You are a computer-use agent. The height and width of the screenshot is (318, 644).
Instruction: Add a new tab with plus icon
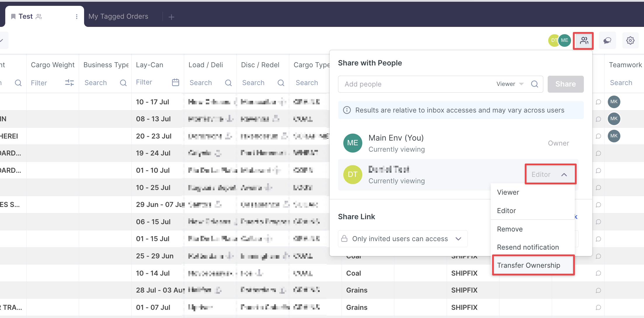coord(171,17)
